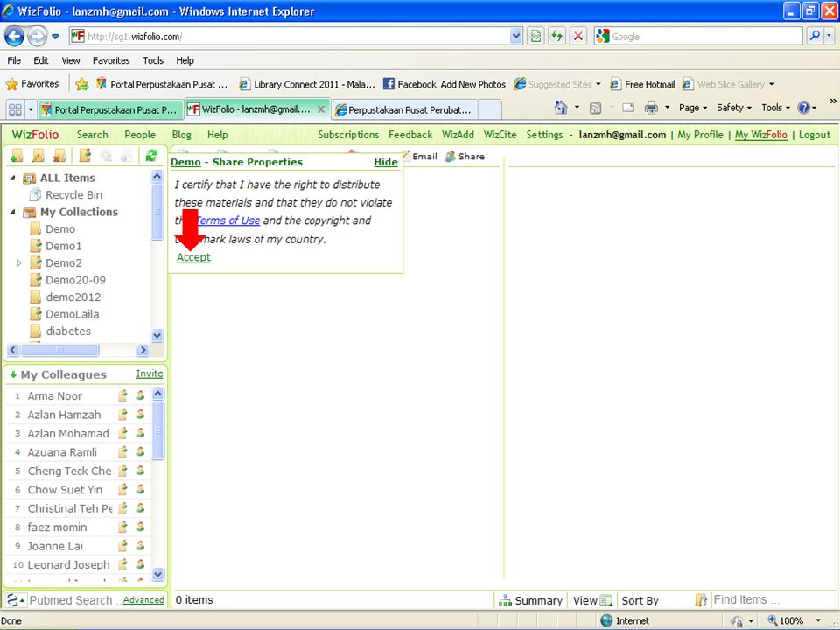Viewport: 840px width, 630px height.
Task: Select the diabetes collection
Action: pyautogui.click(x=68, y=331)
